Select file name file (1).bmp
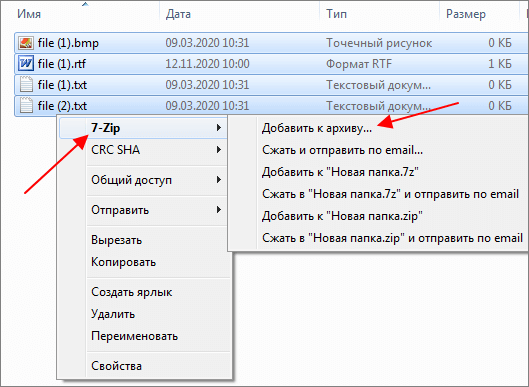The height and width of the screenshot is (387, 529). tap(68, 43)
